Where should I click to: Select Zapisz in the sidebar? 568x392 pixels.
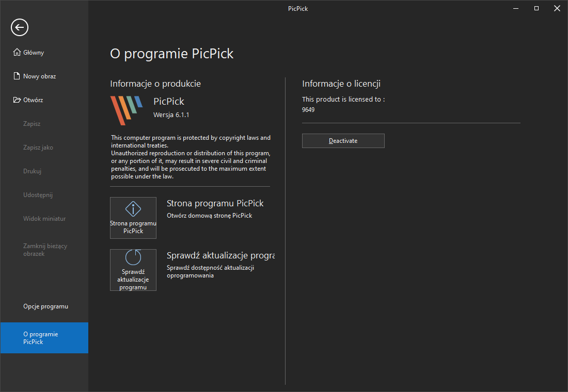click(x=32, y=124)
